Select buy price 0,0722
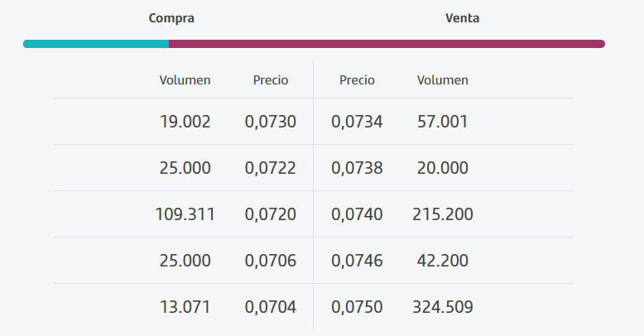 tap(271, 168)
